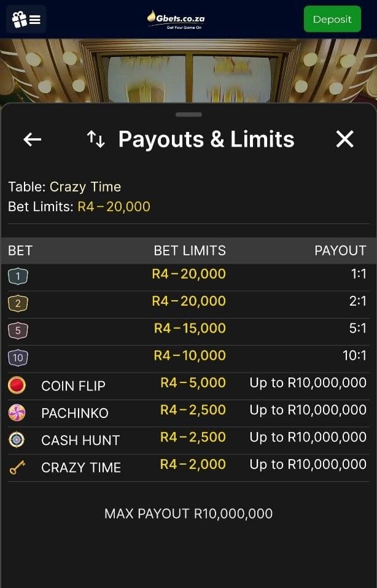
Task: Go back using the arrow in Payouts panel
Action: (32, 139)
